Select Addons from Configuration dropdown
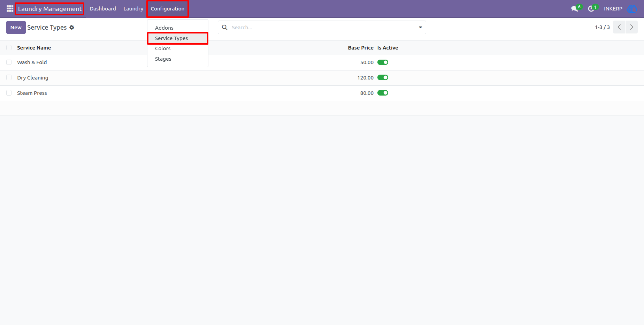This screenshot has height=325, width=644. pyautogui.click(x=178, y=28)
